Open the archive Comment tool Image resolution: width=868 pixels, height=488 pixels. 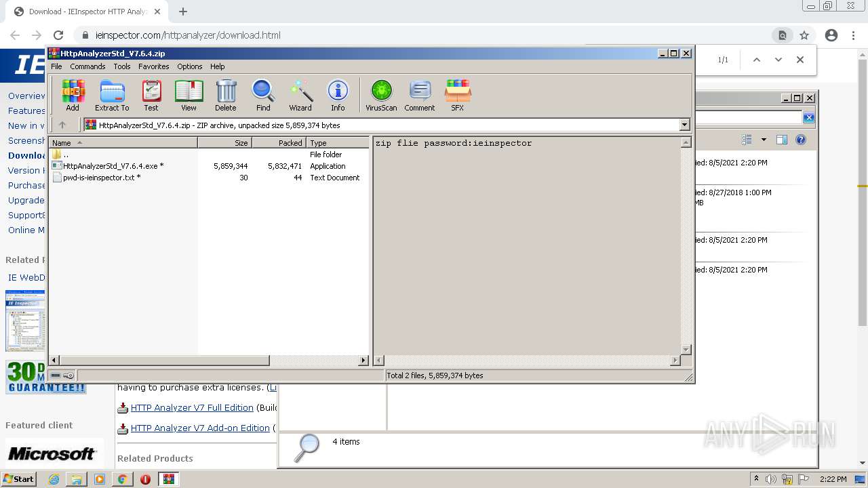click(x=420, y=96)
